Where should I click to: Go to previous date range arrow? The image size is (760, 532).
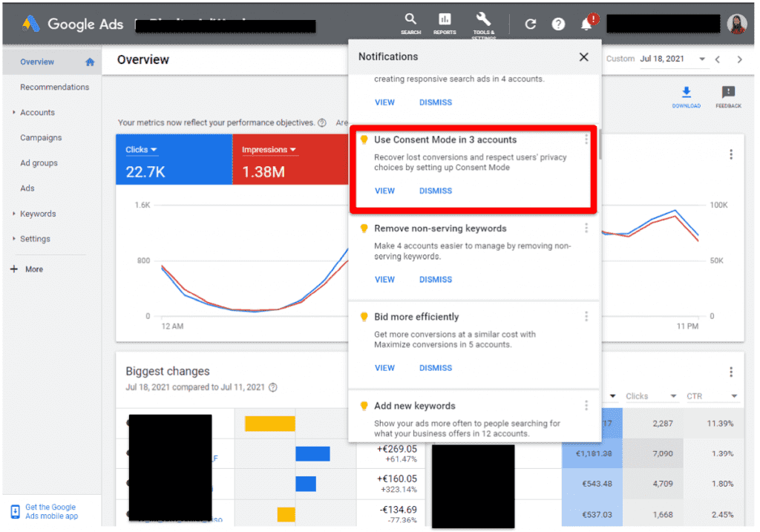coord(718,59)
